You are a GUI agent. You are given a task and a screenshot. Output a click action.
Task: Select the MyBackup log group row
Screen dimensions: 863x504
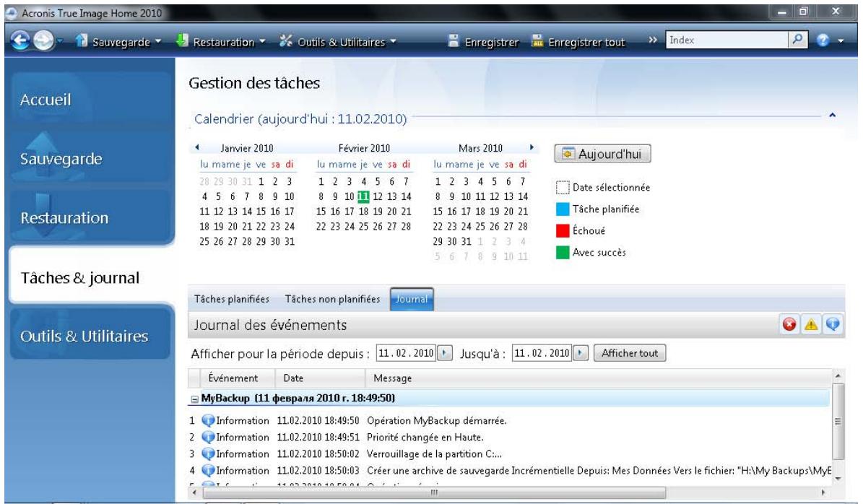(x=509, y=398)
